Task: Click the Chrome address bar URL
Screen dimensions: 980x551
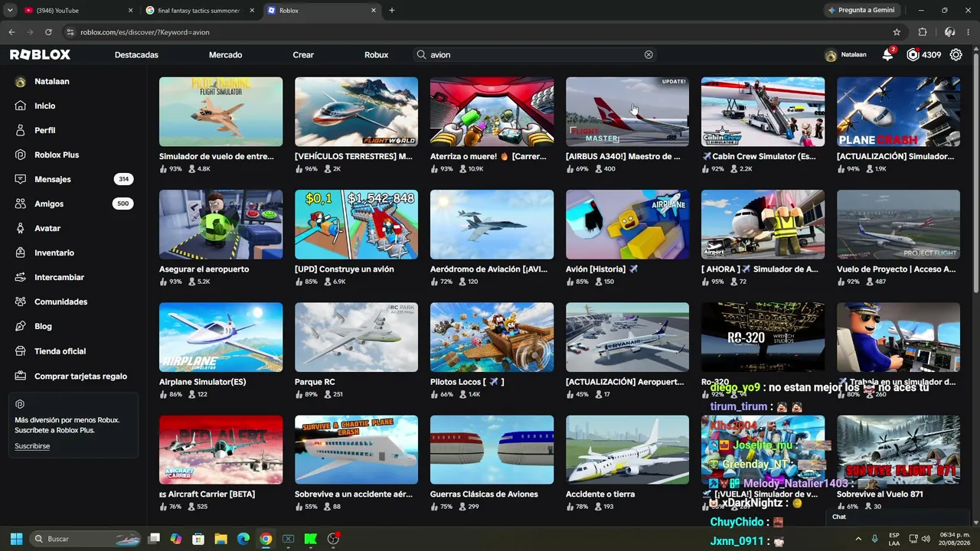Action: click(x=145, y=32)
